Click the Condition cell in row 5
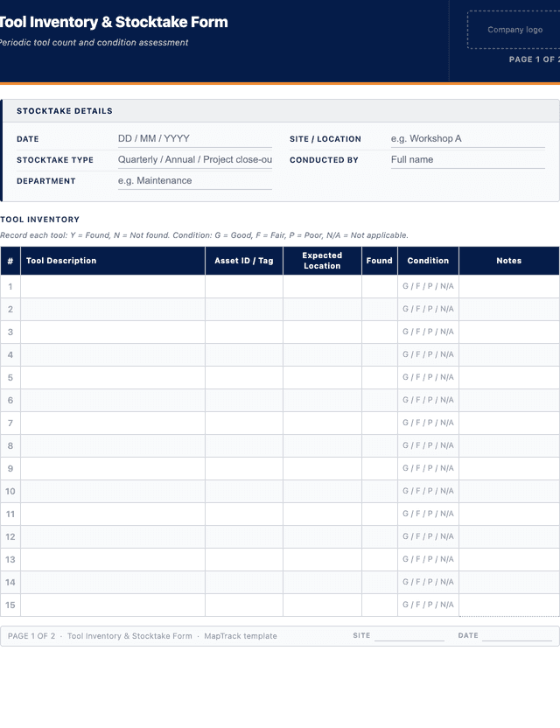 tap(428, 377)
